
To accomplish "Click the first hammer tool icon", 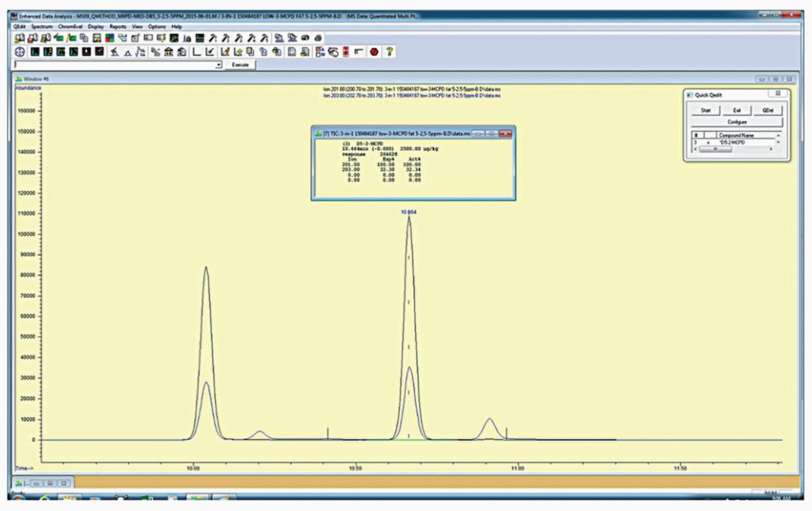I will (x=212, y=38).
